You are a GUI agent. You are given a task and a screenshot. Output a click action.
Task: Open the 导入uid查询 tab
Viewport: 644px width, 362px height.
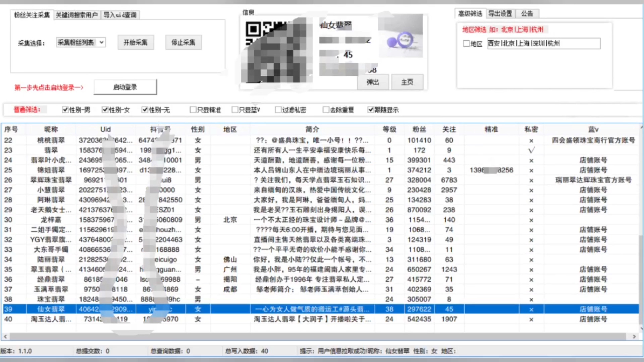pos(120,15)
